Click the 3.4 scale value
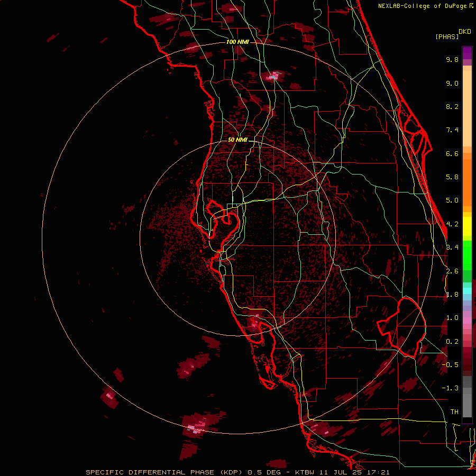Image resolution: width=476 pixels, height=476 pixels. [452, 248]
